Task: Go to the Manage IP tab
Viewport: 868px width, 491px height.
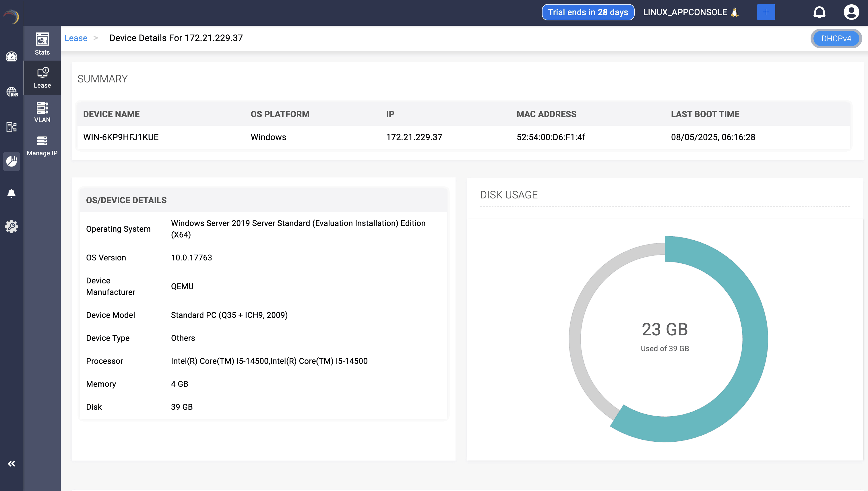Action: click(42, 146)
